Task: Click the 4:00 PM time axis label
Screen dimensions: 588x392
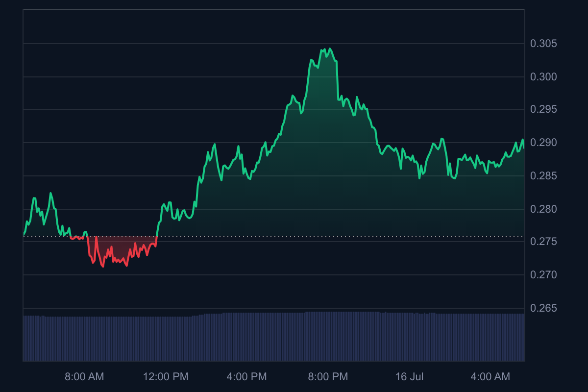Action: click(x=247, y=377)
